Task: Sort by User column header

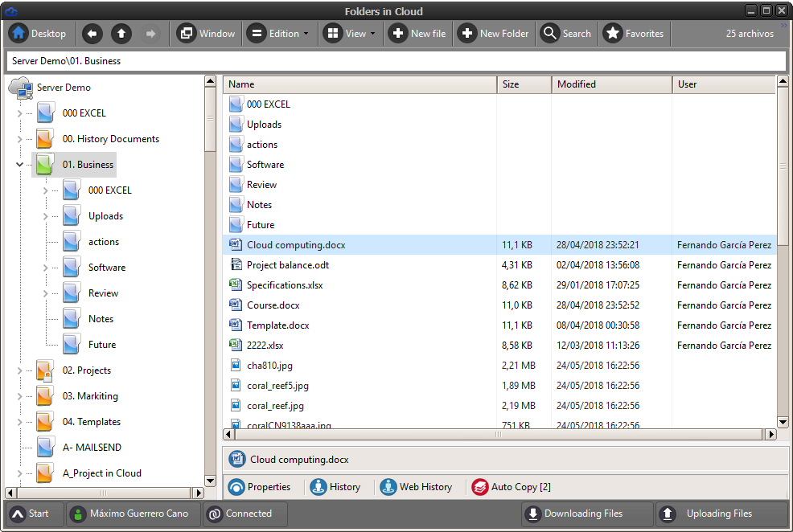Action: pyautogui.click(x=724, y=84)
